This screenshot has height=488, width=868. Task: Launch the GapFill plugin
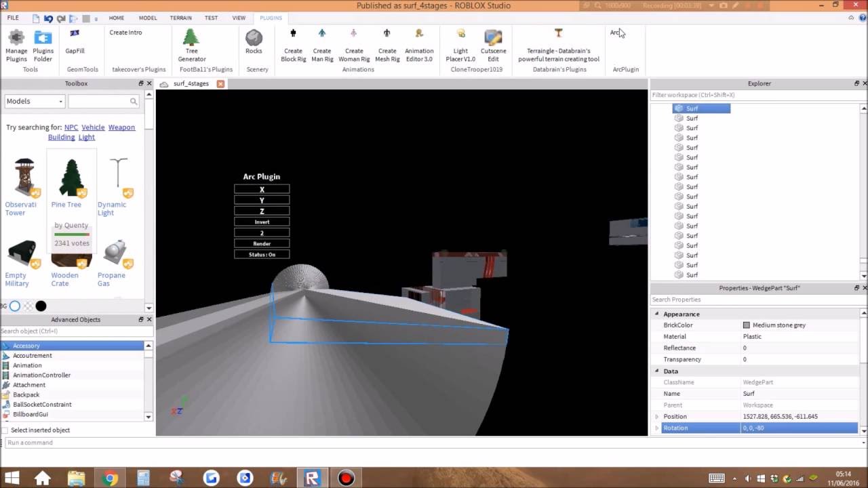point(75,42)
